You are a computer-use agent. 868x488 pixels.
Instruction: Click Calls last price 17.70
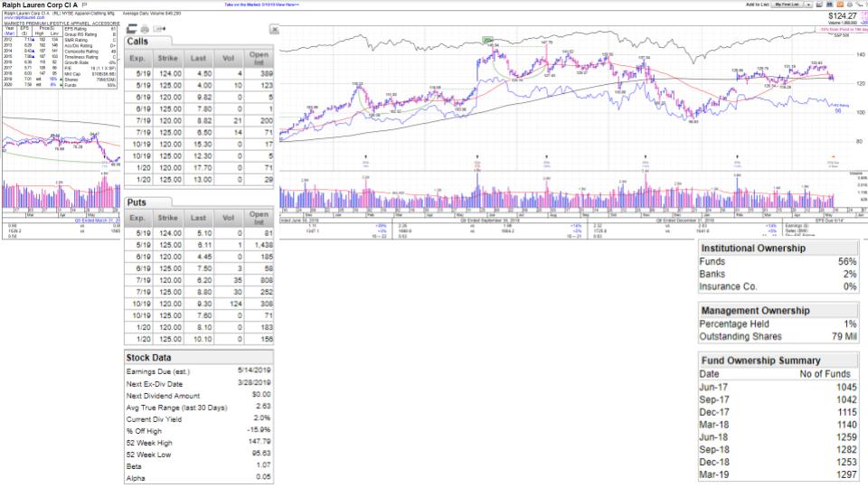pyautogui.click(x=201, y=168)
